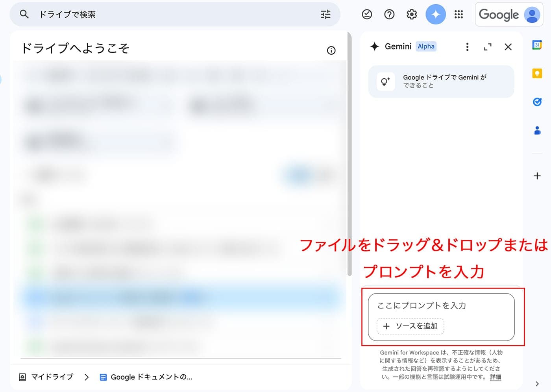Click the ドライブへようこそ heading
551x392 pixels.
[x=75, y=48]
